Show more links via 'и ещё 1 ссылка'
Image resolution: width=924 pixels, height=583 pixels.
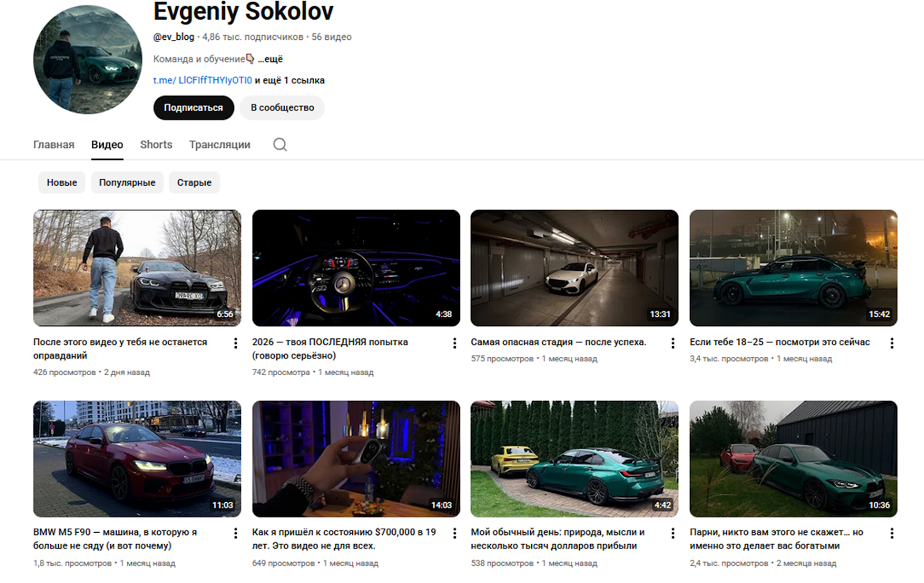(x=289, y=80)
